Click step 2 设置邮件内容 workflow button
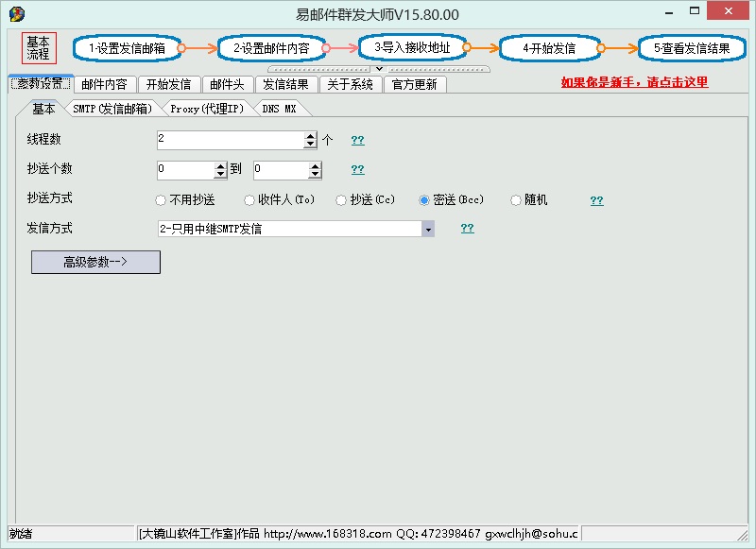 coord(271,47)
